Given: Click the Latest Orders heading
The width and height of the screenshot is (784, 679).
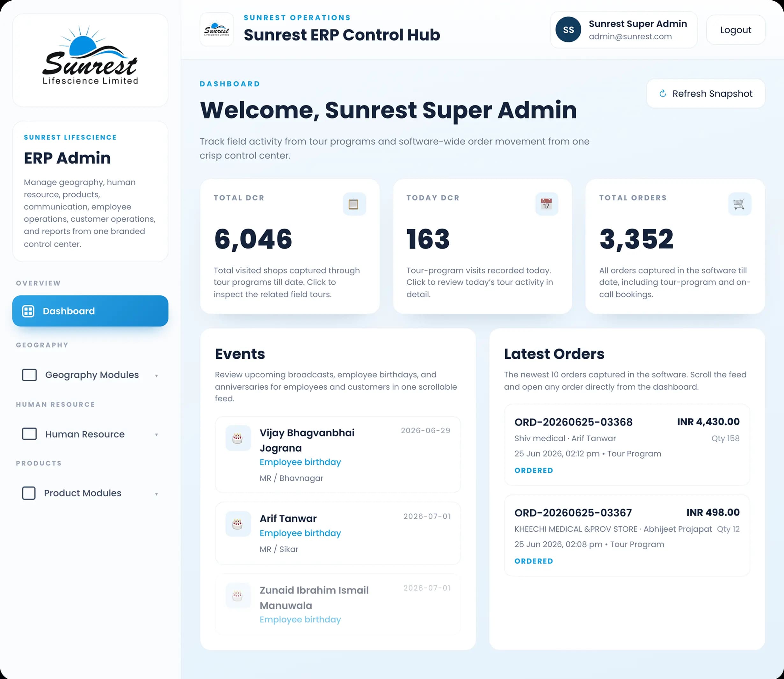Looking at the screenshot, I should coord(554,354).
